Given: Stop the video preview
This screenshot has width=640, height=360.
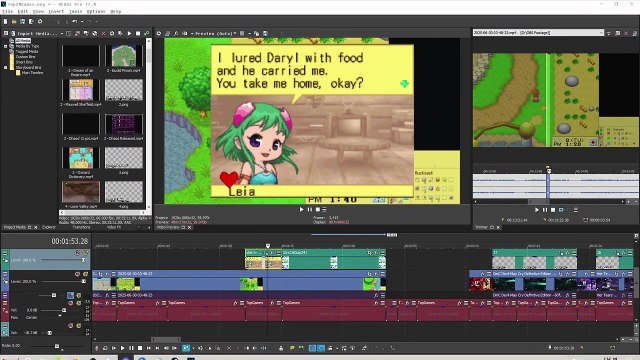Looking at the screenshot, I should 318,209.
